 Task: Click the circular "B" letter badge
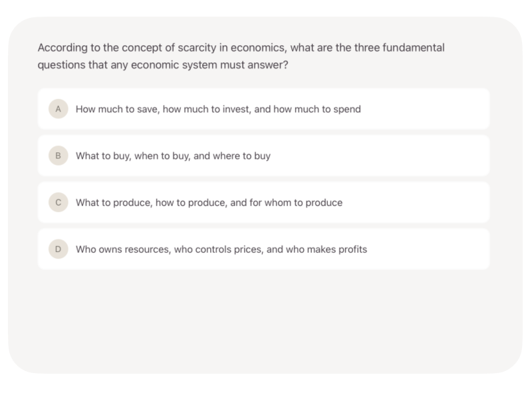tap(59, 156)
